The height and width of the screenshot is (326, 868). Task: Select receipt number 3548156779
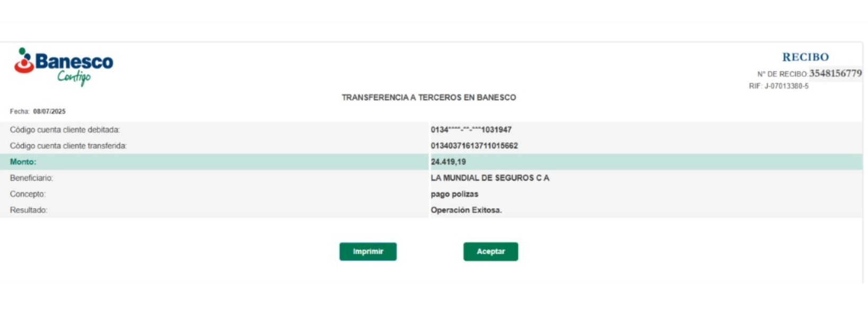pyautogui.click(x=835, y=74)
